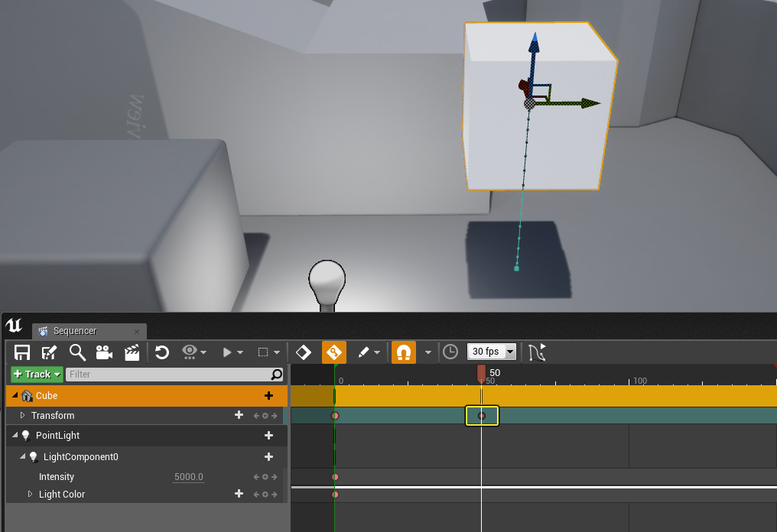The width and height of the screenshot is (777, 532).
Task: Open the Render Movie settings via clapperboard icon
Action: point(131,352)
